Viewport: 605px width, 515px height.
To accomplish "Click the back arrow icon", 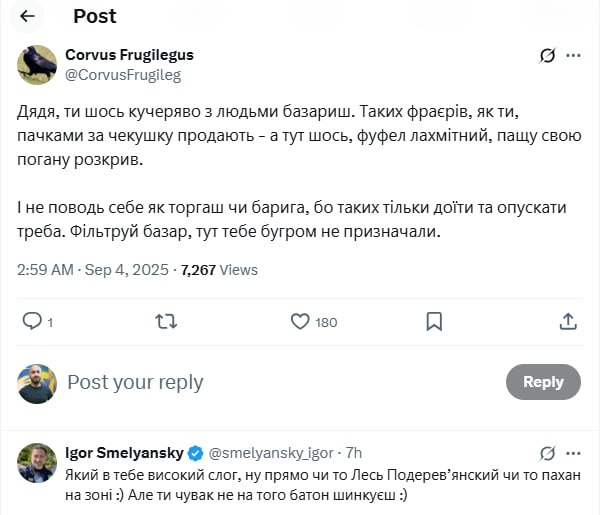I will (x=27, y=16).
